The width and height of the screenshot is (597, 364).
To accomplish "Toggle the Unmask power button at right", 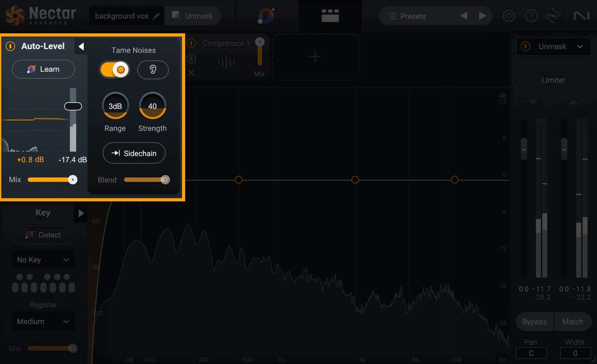I will [x=526, y=47].
